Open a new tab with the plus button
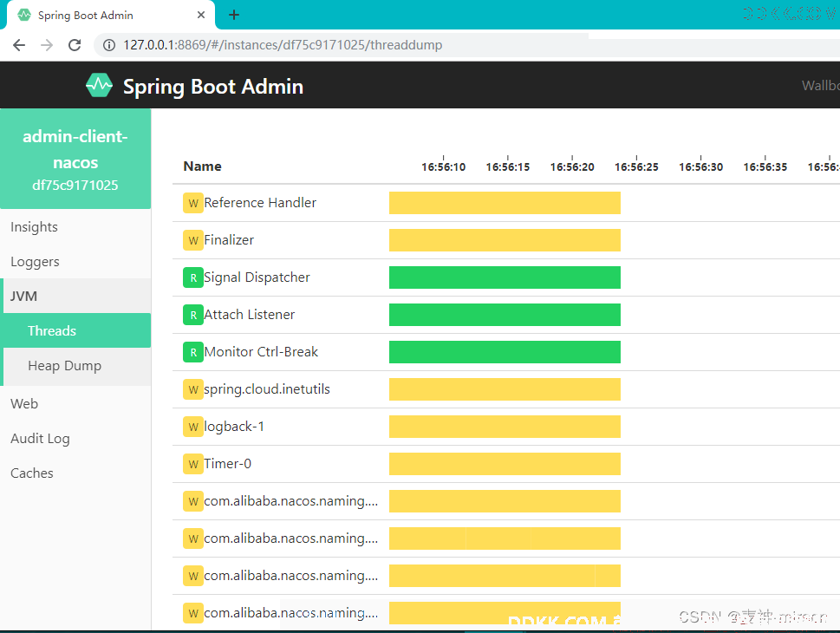The image size is (840, 633). [233, 15]
